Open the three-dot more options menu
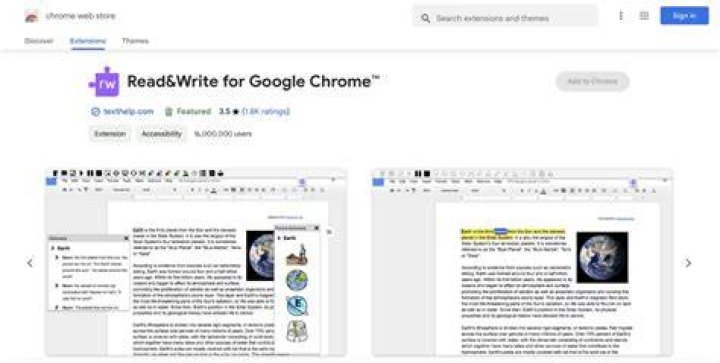720x363 pixels. pos(621,16)
